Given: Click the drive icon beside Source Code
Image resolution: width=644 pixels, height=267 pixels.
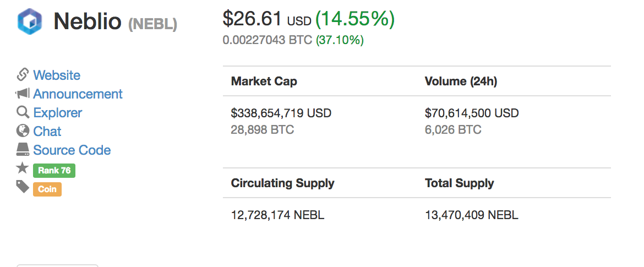Looking at the screenshot, I should point(23,150).
